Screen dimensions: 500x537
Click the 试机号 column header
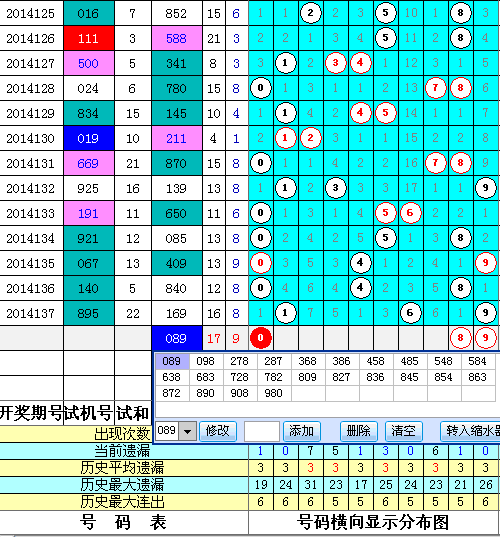point(89,413)
